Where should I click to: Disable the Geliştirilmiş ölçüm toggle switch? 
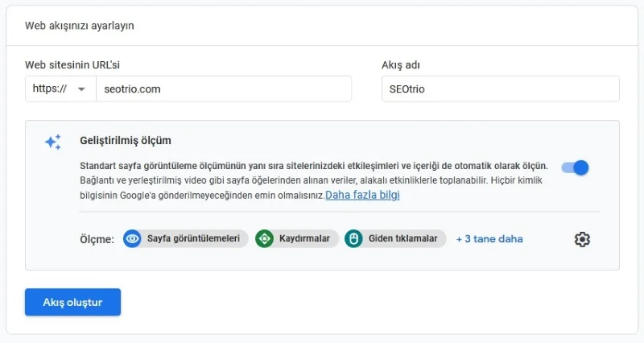coord(576,167)
